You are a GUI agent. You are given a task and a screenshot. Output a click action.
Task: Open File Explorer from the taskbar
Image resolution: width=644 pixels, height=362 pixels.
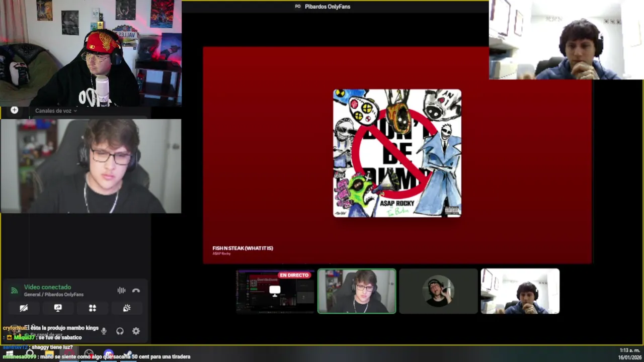click(x=49, y=355)
